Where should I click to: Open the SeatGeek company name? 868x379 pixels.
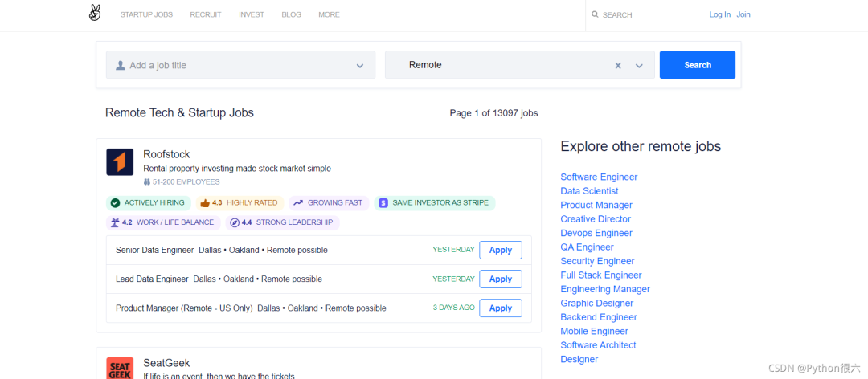point(166,363)
